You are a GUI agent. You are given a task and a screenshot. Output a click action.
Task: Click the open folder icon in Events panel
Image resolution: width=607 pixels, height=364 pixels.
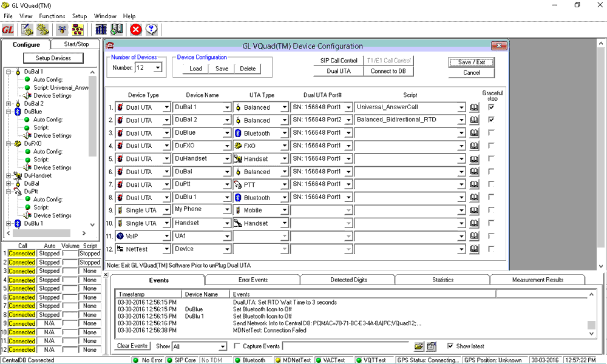coord(419,346)
